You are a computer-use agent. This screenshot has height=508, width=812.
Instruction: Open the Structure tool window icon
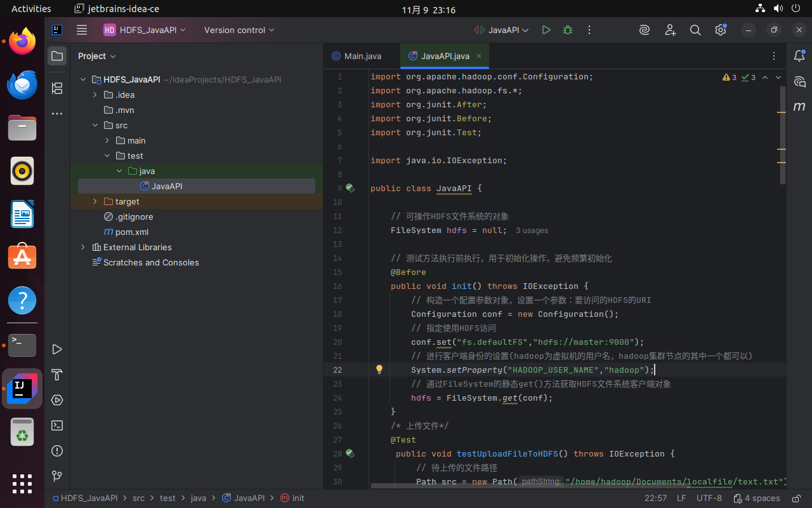tap(57, 88)
